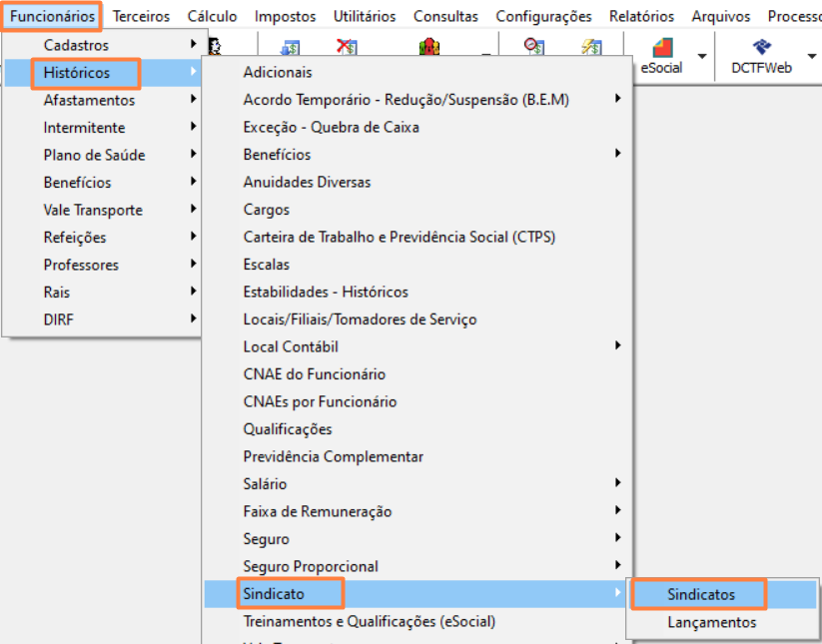This screenshot has width=822, height=644.
Task: Select Lançamentos in the Sindicato submenu
Action: click(711, 622)
